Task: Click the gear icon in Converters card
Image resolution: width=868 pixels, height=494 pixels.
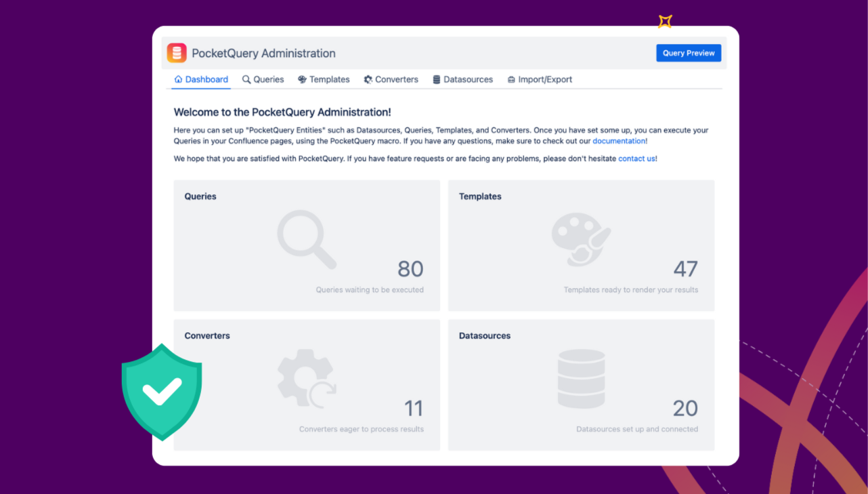Action: (x=306, y=378)
